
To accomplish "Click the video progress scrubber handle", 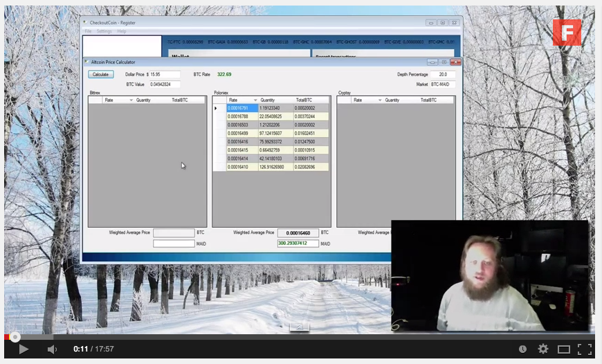I will [x=15, y=337].
